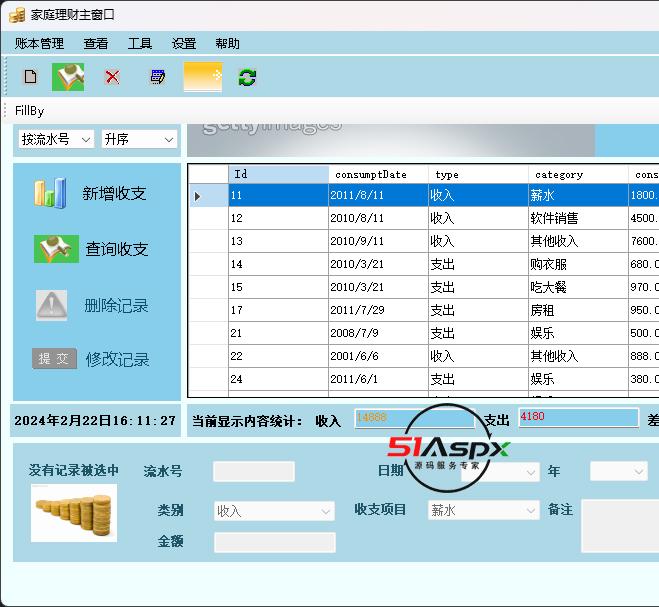659x607 pixels.
Task: Click the orange gradient toolbar button
Action: coord(203,77)
